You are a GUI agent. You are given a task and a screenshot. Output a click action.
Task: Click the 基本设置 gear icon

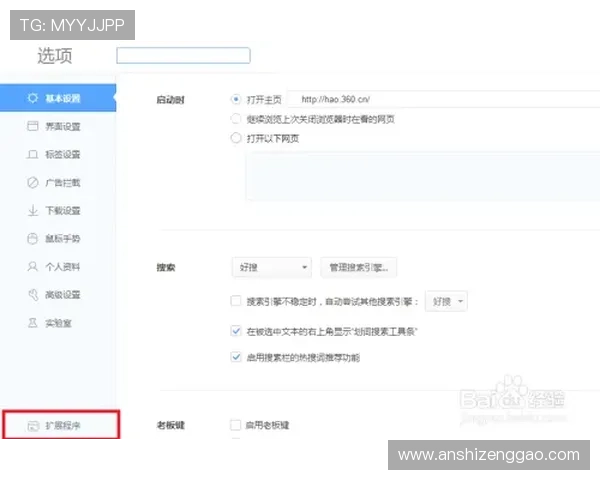(33, 98)
